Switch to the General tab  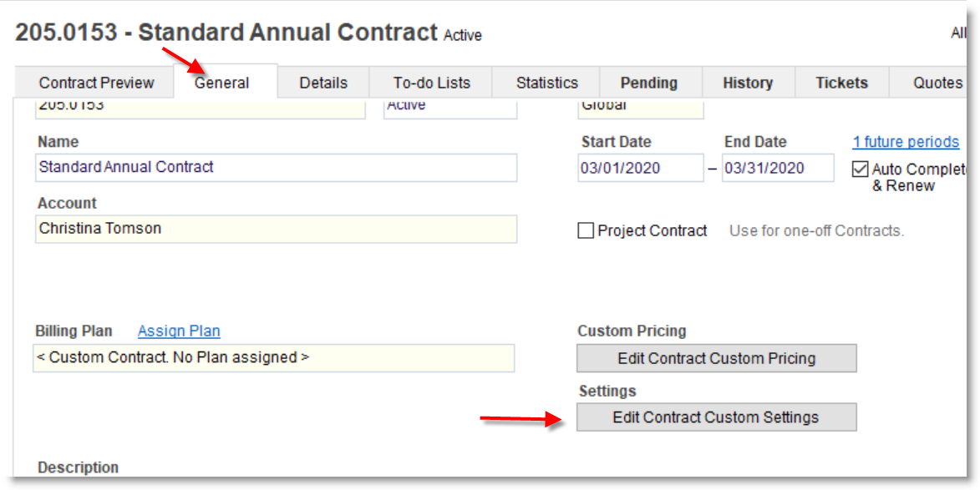point(222,83)
